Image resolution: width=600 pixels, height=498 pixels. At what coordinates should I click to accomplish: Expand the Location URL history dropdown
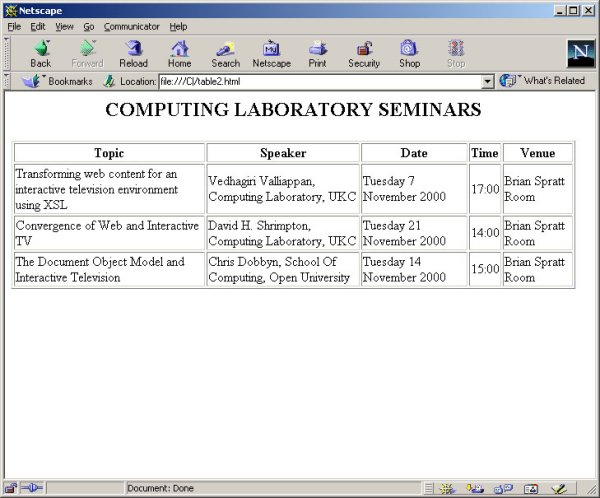pos(487,82)
